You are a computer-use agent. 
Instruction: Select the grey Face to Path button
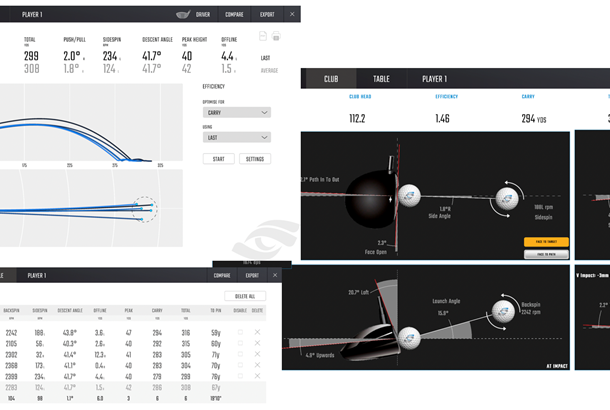coord(546,254)
